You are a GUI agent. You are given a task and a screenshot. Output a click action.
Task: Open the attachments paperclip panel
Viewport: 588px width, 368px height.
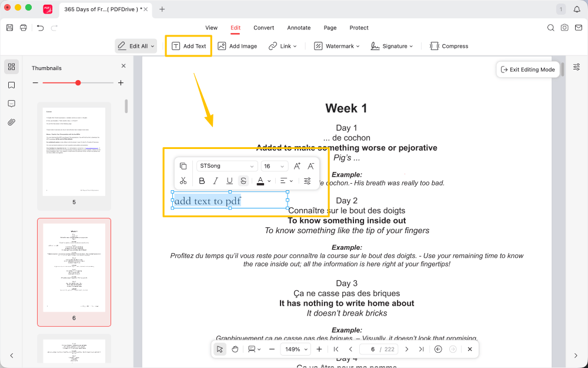click(11, 122)
